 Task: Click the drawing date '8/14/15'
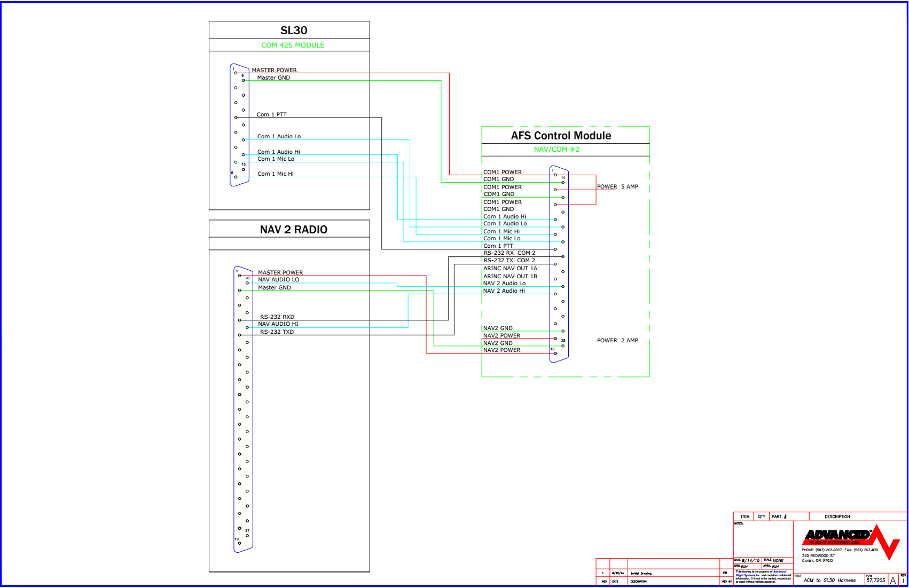click(x=750, y=561)
